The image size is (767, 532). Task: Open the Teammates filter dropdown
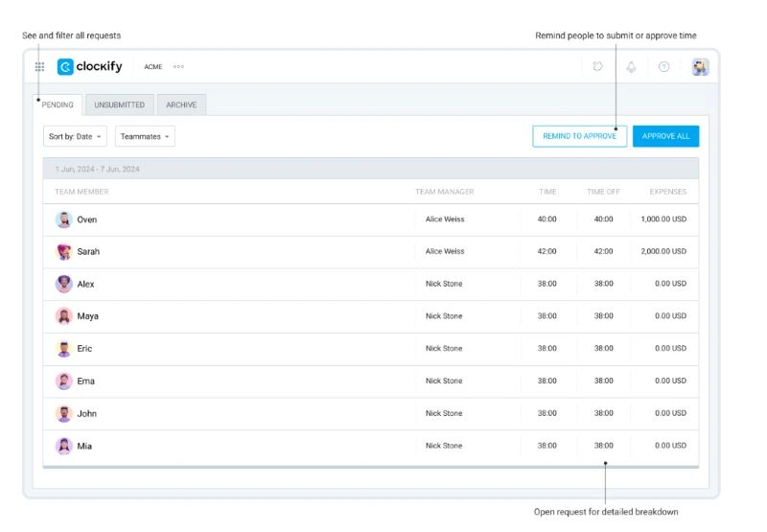point(145,137)
